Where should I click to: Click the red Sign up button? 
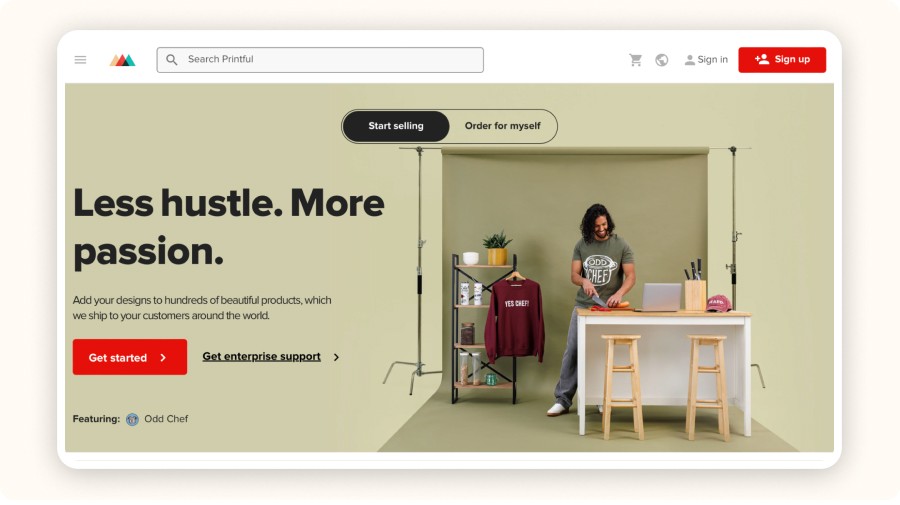coord(782,60)
